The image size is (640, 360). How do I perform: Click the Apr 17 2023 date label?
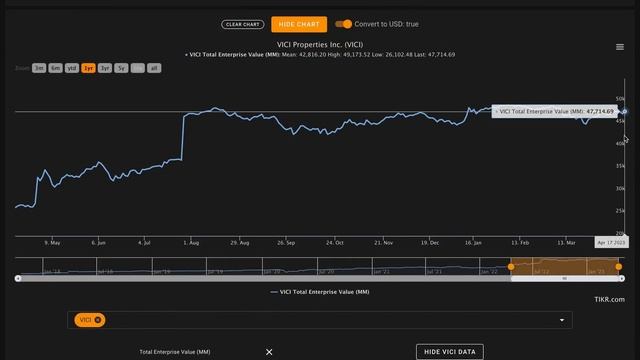[611, 242]
